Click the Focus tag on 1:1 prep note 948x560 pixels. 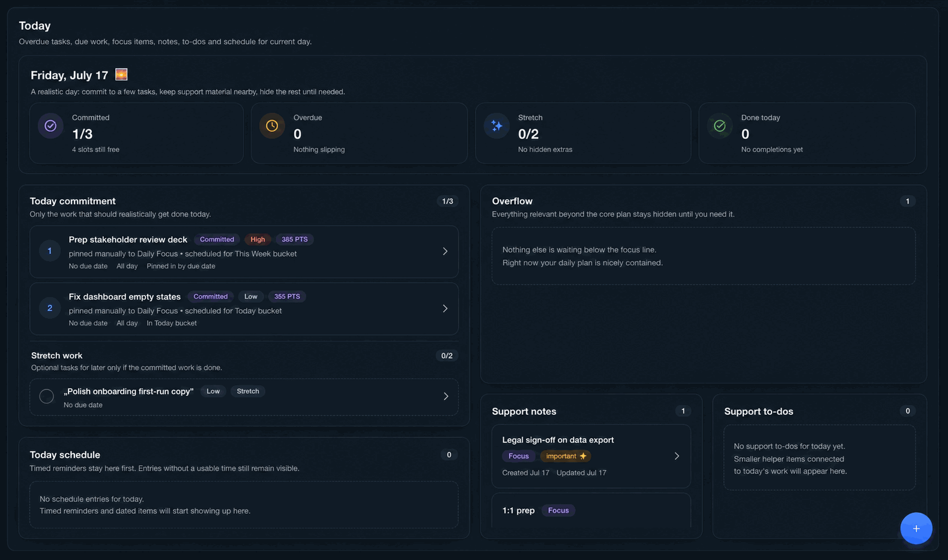click(558, 510)
